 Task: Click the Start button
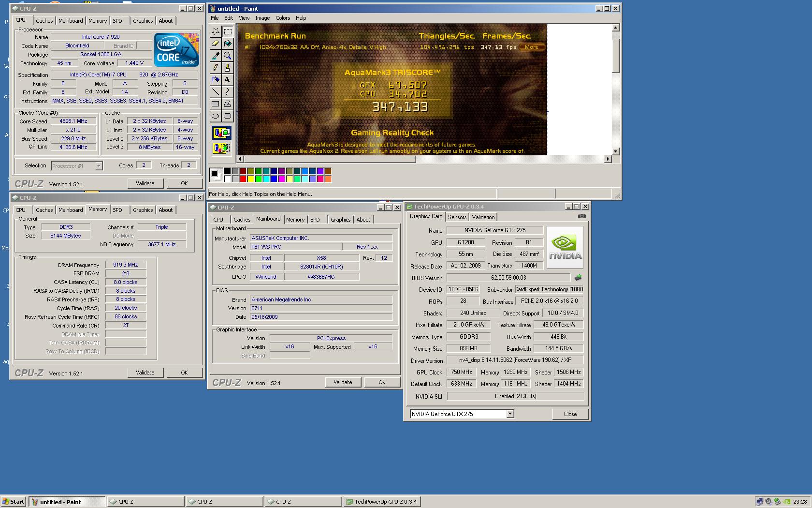(14, 502)
